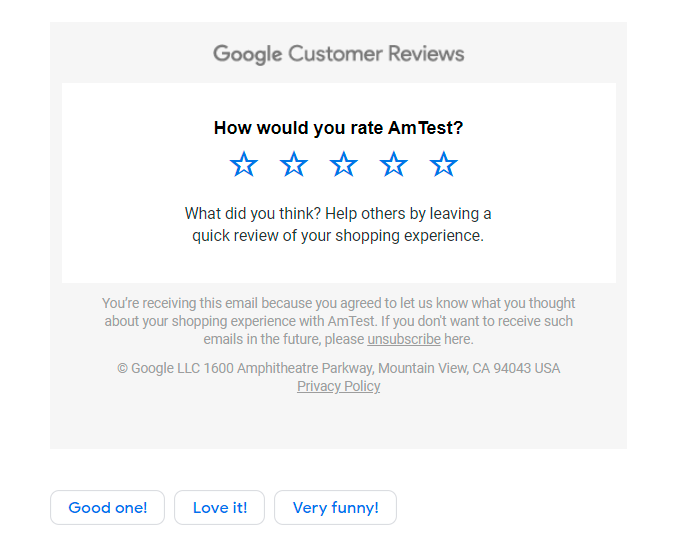
Task: Open the Privacy Policy link
Action: tap(338, 386)
